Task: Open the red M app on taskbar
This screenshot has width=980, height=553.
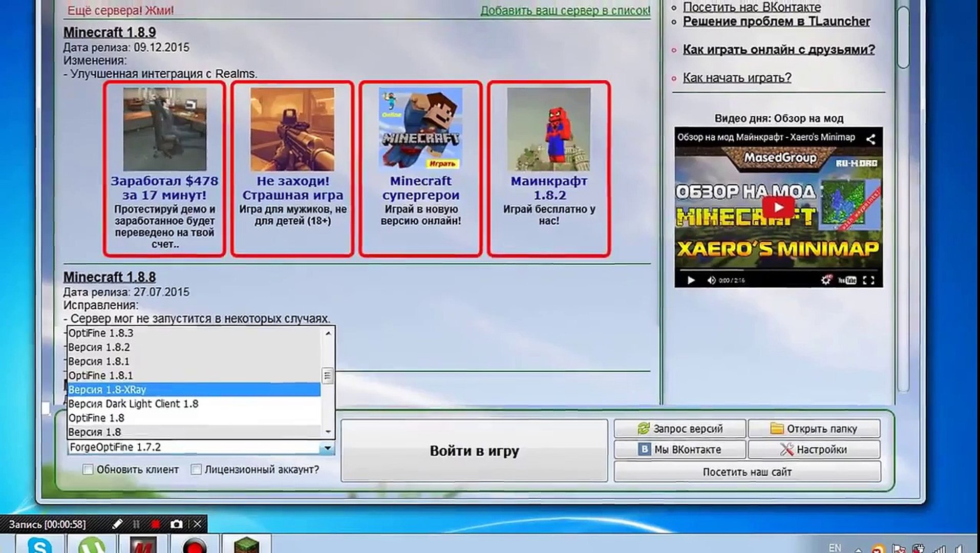Action: 143,544
